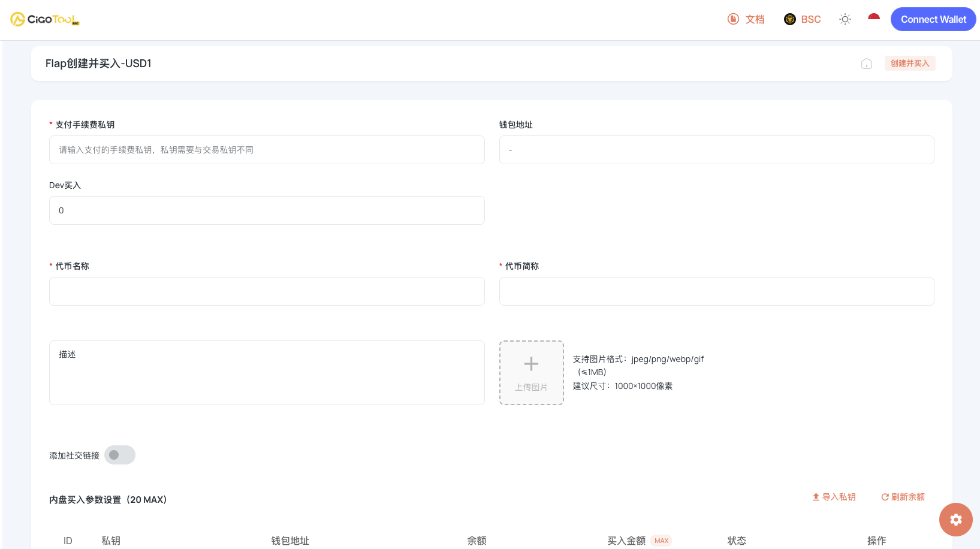Switch theme with the sun icon
The height and width of the screenshot is (549, 980).
click(845, 19)
